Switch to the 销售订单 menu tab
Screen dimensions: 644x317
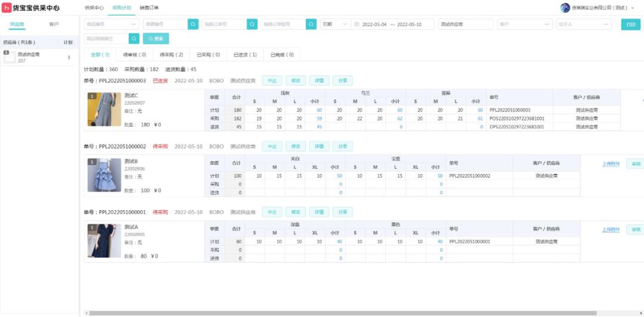(x=149, y=8)
